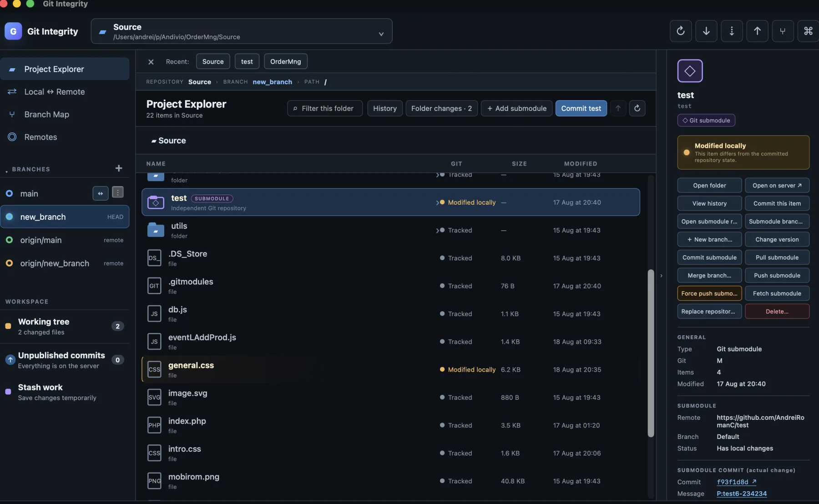Image resolution: width=819 pixels, height=504 pixels.
Task: Click the Git submodule badge
Action: (706, 120)
